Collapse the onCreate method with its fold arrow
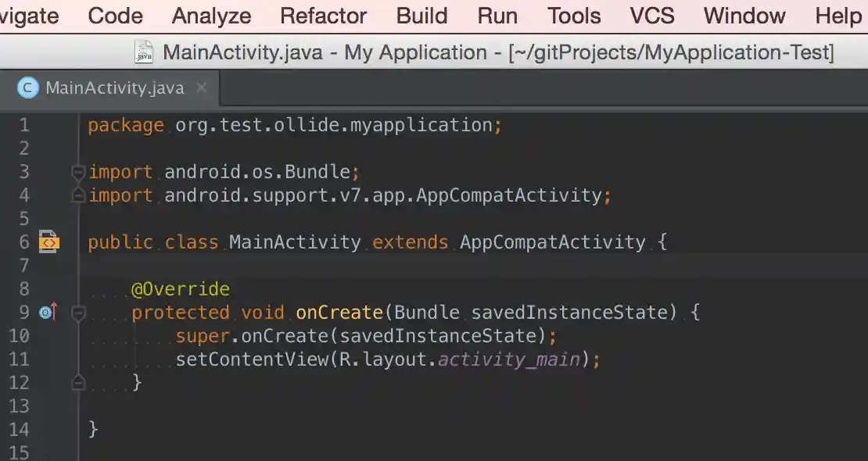Screen dimensions: 868x461 77,312
